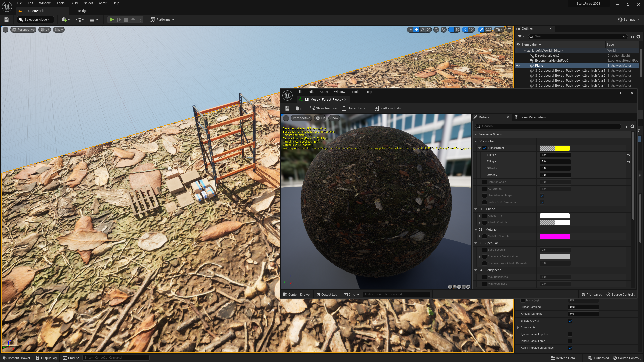This screenshot has height=362, width=644.
Task: Collapse the 02 - Metallic group
Action: tap(476, 230)
